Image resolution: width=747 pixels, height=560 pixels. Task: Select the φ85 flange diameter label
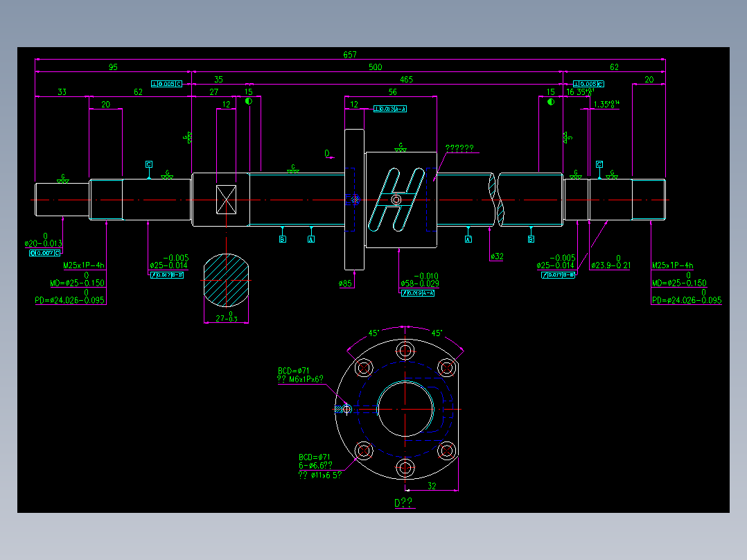[346, 281]
